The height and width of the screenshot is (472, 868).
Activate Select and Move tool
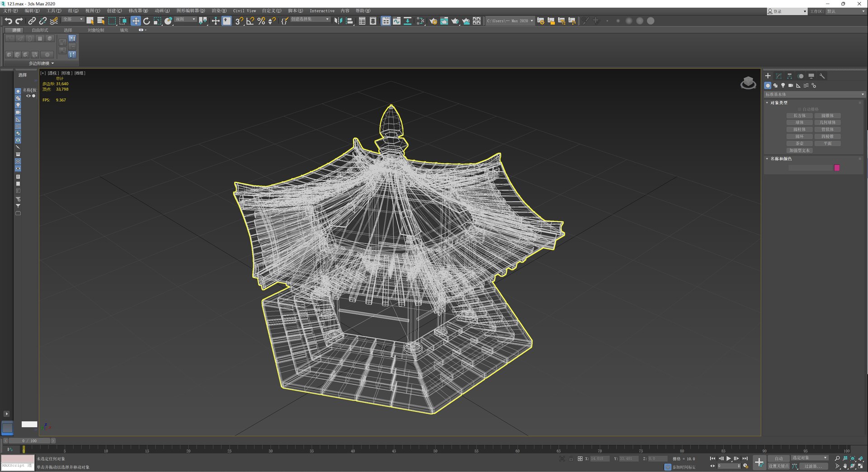[136, 21]
